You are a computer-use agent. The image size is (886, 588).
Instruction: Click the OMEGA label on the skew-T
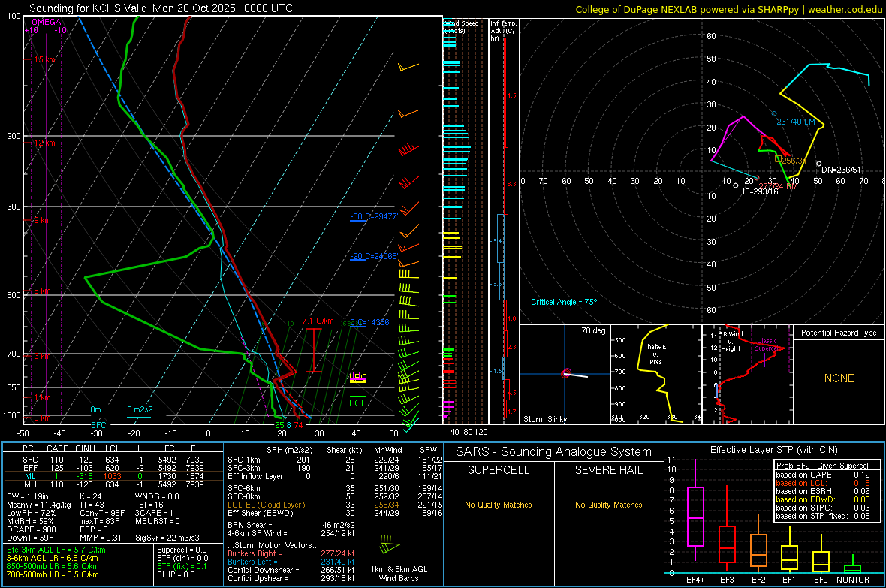pyautogui.click(x=47, y=22)
